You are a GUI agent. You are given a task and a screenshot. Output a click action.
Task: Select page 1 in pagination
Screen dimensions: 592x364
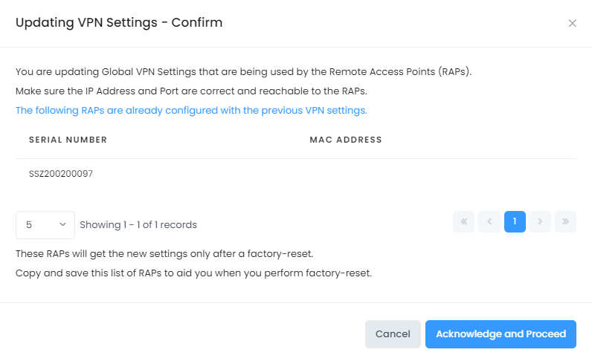pyautogui.click(x=515, y=221)
